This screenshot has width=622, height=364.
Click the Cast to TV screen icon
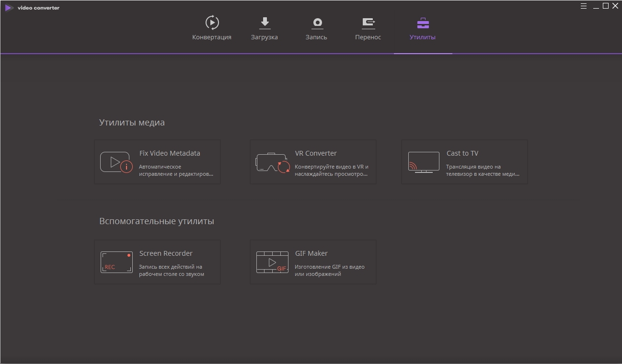pyautogui.click(x=424, y=162)
